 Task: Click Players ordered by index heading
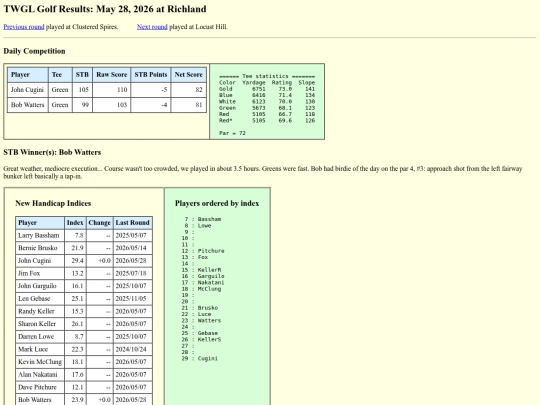(217, 203)
